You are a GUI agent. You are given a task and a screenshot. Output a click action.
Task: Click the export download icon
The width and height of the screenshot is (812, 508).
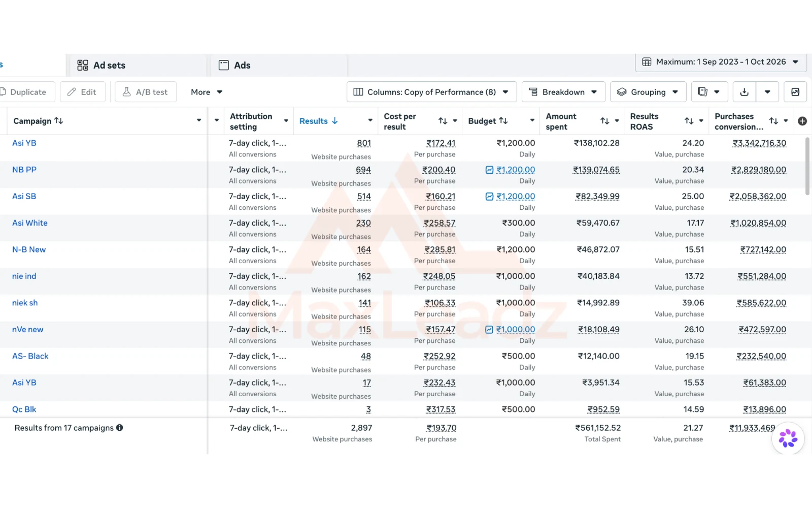pos(745,92)
